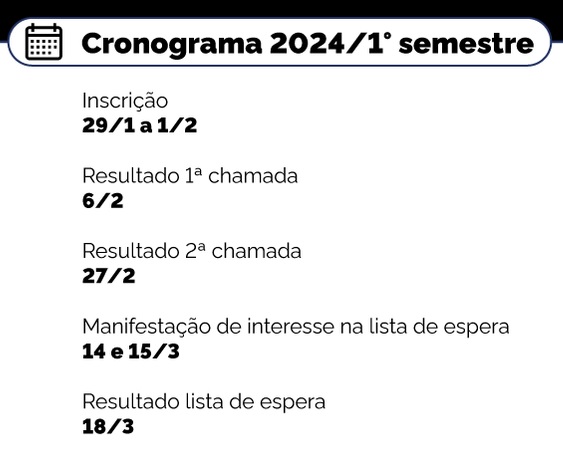This screenshot has height=468, width=563.
Task: Click the calendar icon in header
Action: [x=44, y=42]
